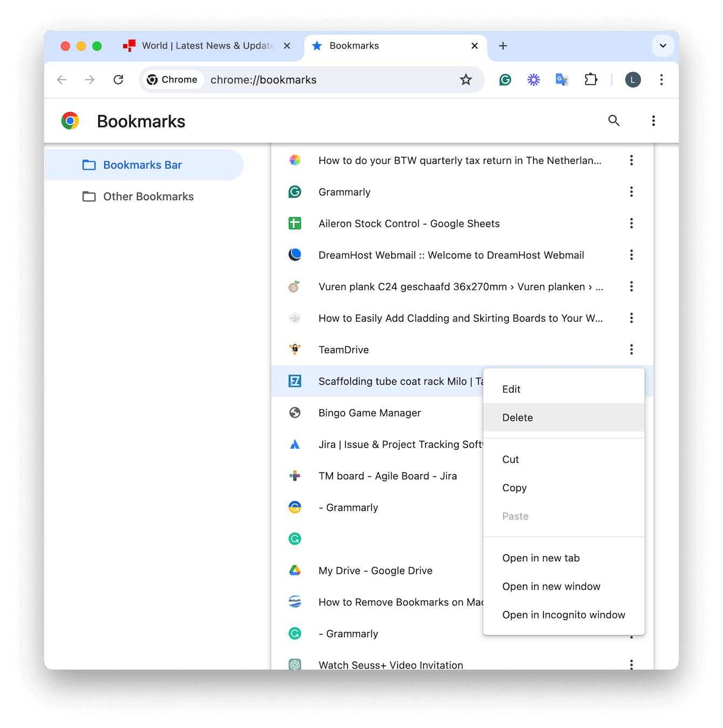Image resolution: width=723 pixels, height=728 pixels.
Task: Open the Extensions puzzle-piece menu
Action: click(590, 79)
